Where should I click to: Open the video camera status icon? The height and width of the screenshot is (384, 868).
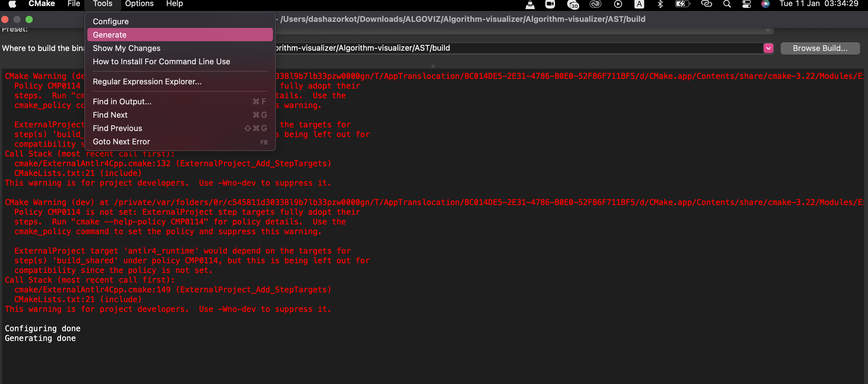[x=550, y=5]
